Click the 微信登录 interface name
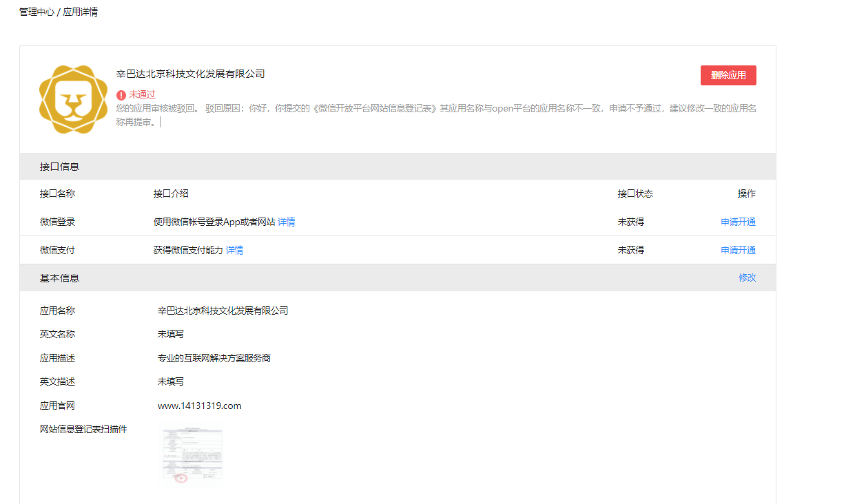 click(57, 222)
